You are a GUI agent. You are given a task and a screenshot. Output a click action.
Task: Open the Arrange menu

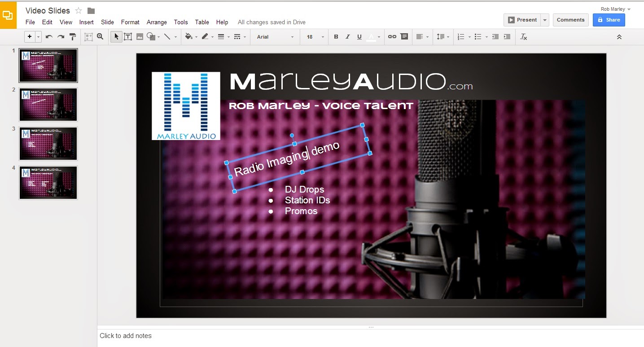coord(157,22)
